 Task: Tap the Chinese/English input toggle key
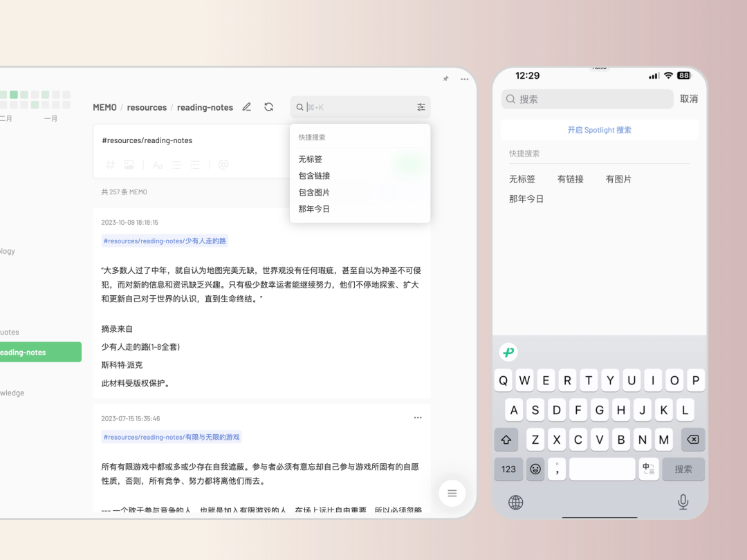648,469
